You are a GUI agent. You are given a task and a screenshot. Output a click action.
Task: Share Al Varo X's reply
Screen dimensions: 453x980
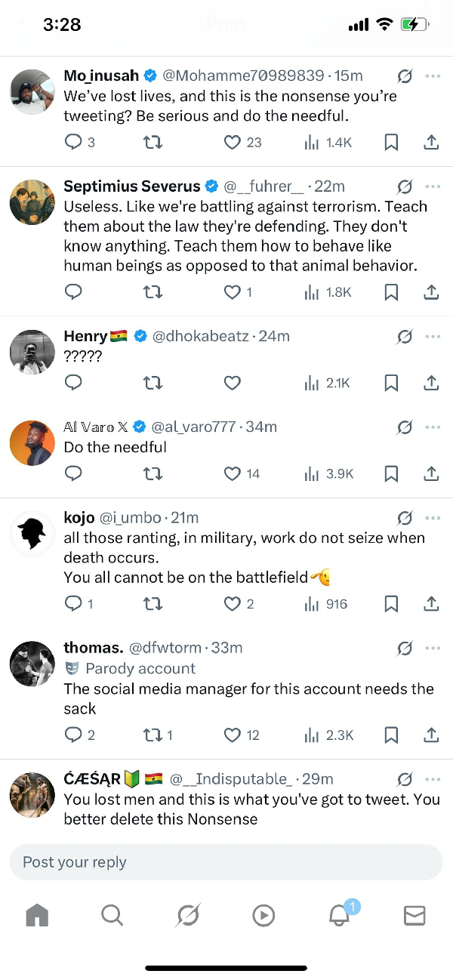pos(431,473)
